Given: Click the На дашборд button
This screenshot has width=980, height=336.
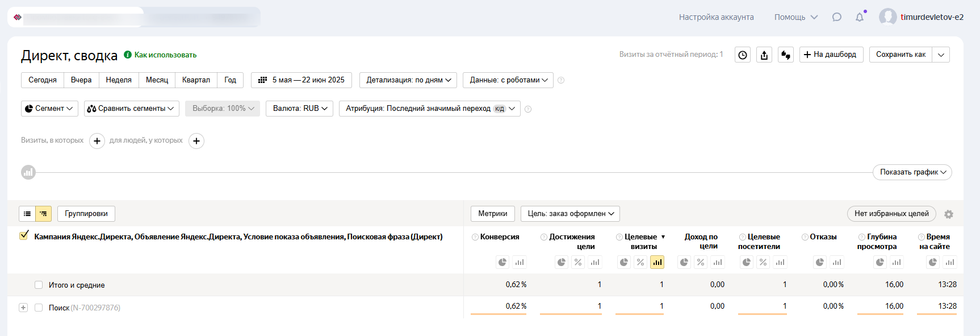Looking at the screenshot, I should point(831,55).
